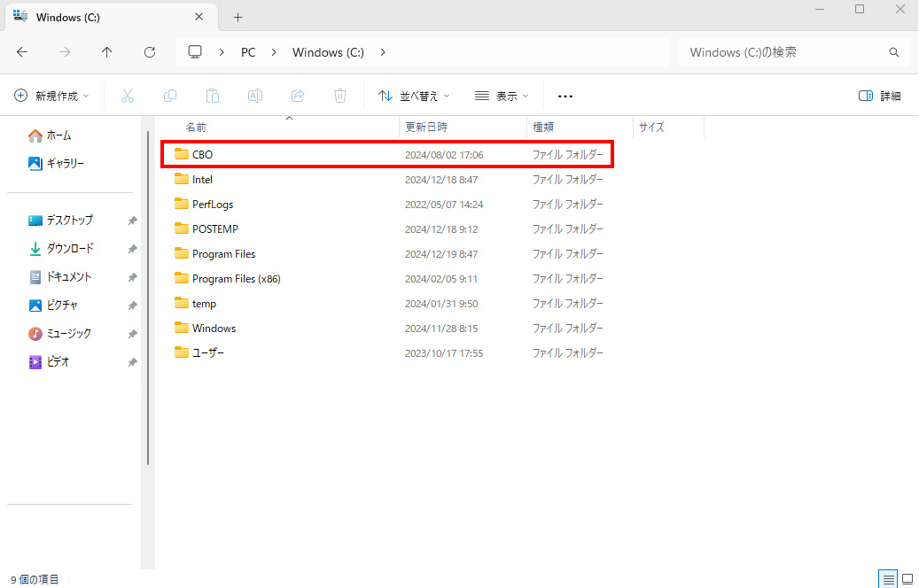Select the CBO folder
The height and width of the screenshot is (588, 919).
pos(387,155)
